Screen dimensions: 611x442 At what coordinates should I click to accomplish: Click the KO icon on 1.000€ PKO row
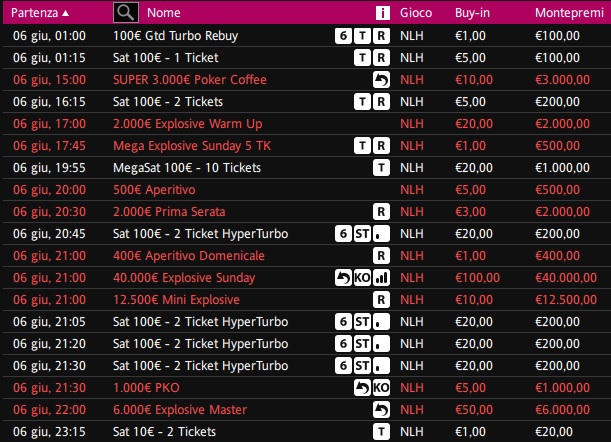(381, 387)
